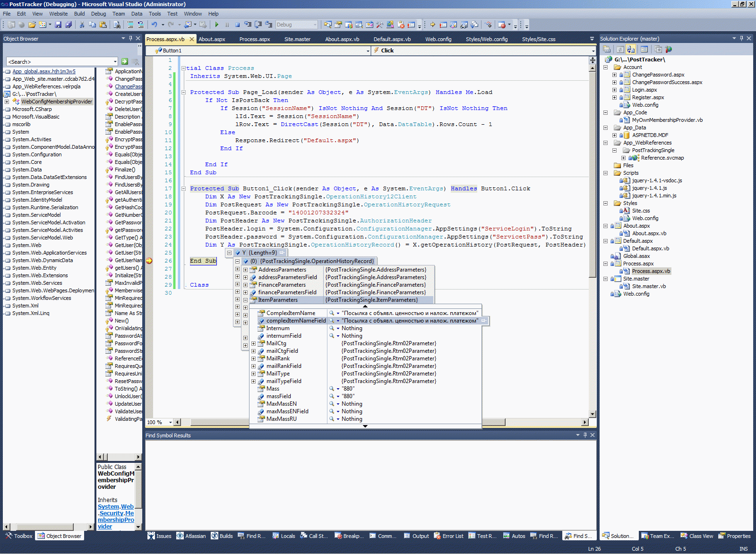Click the Continue debugging play button

(216, 25)
